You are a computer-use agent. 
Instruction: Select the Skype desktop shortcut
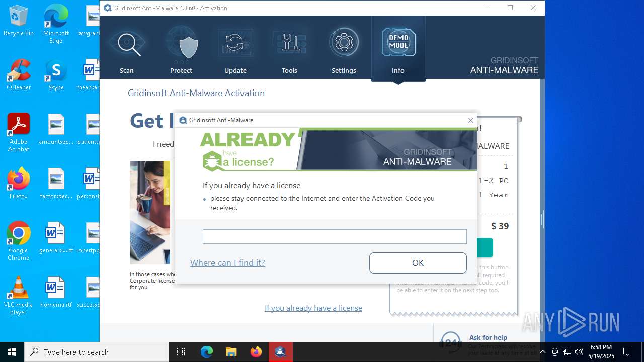56,75
